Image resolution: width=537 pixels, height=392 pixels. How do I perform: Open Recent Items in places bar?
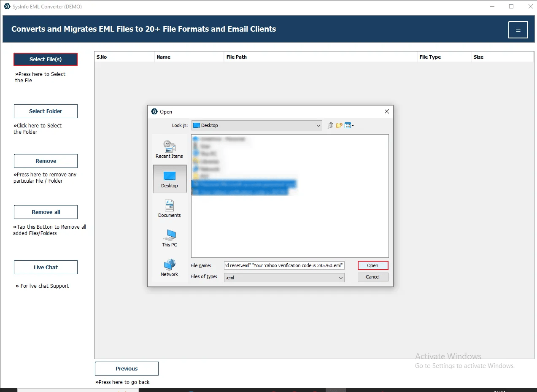tap(170, 149)
